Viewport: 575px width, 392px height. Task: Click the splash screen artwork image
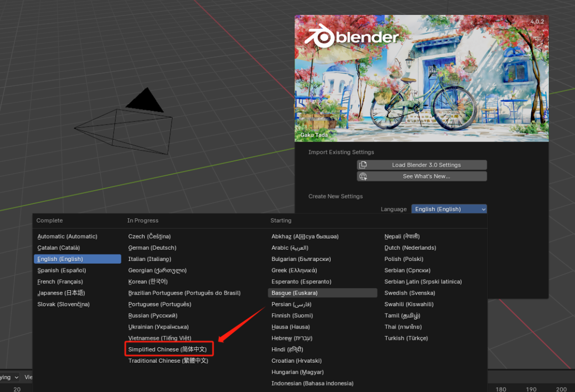[x=422, y=78]
